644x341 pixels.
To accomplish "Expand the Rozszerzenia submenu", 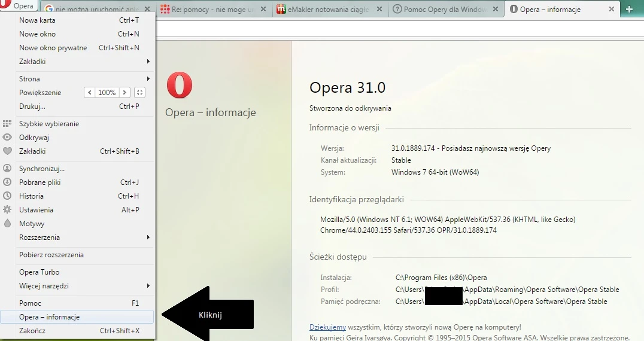I will coord(78,237).
